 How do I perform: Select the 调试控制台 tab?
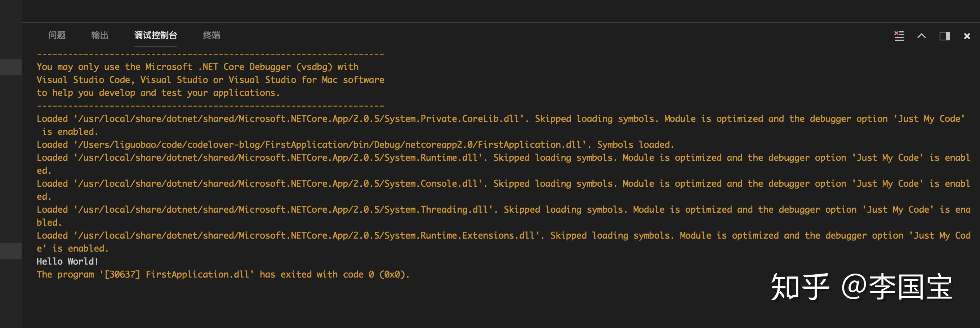click(x=156, y=35)
